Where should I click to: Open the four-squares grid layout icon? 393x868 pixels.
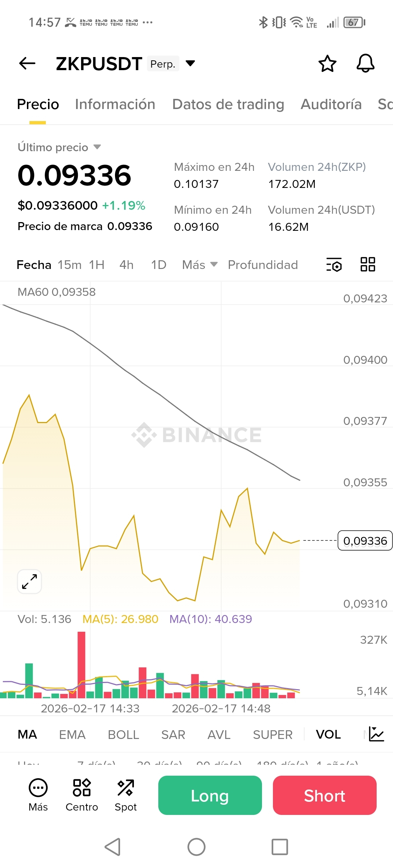point(368,264)
